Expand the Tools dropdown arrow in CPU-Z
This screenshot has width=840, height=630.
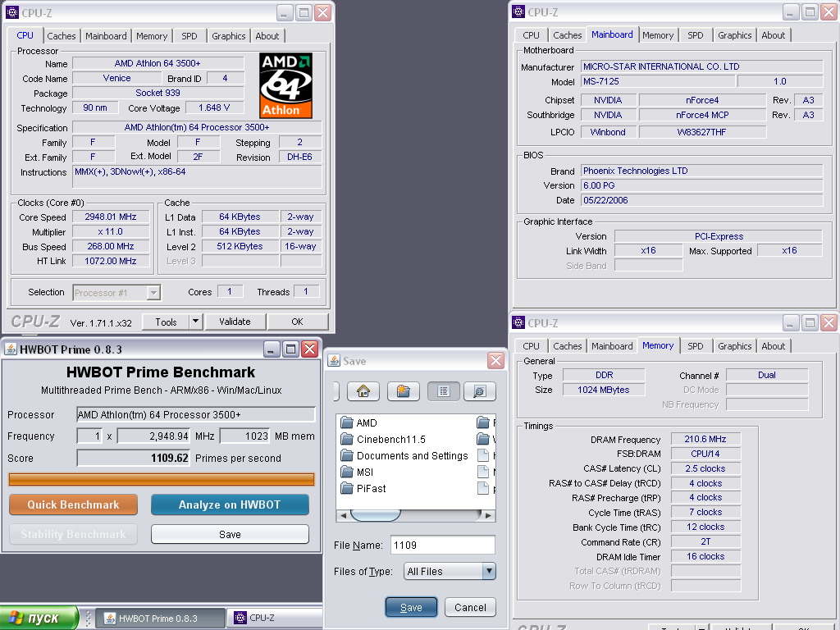(195, 322)
